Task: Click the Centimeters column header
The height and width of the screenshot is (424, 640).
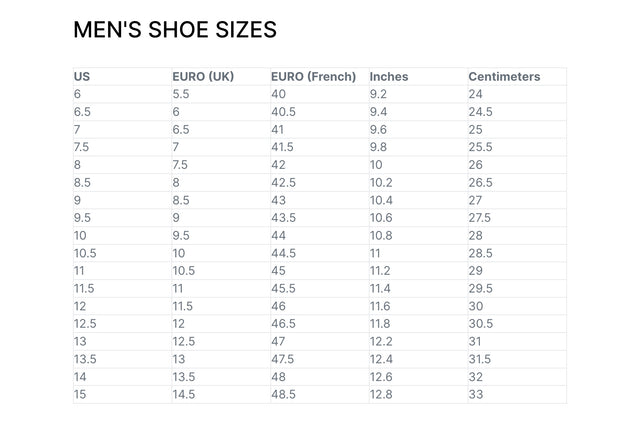Action: pos(504,76)
